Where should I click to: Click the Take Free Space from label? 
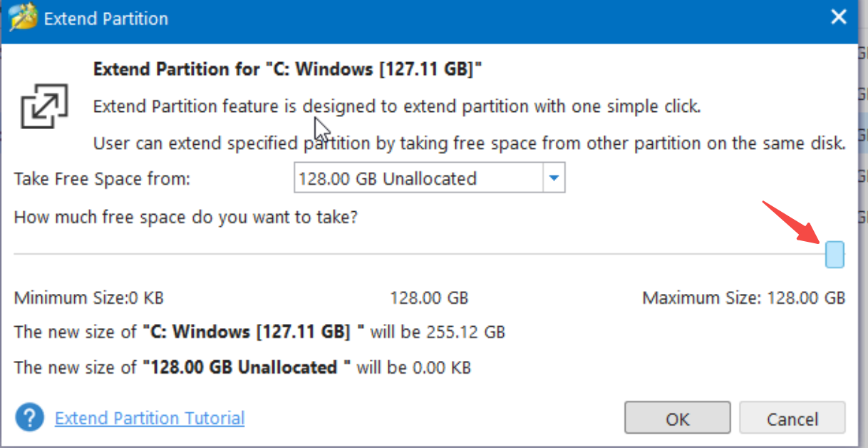103,178
